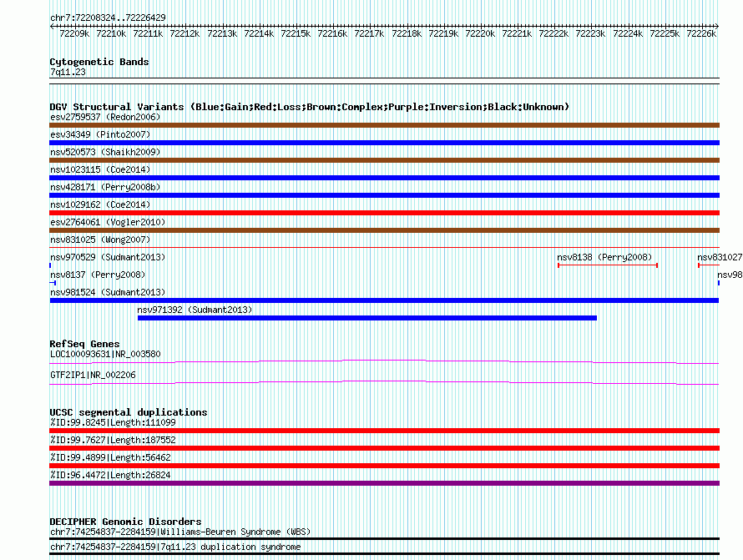
Task: Click the 72217k ruler tick label
Action: coord(369,33)
